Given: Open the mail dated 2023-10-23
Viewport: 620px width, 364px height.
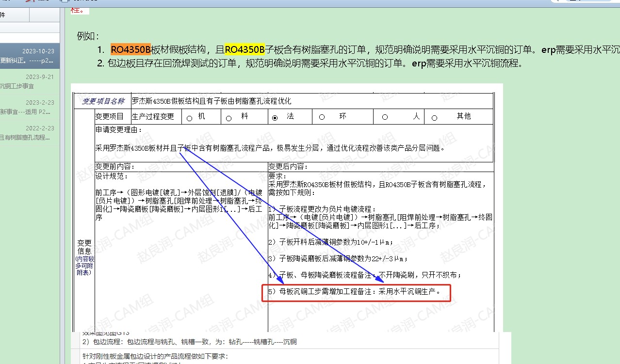Looking at the screenshot, I should click(30, 56).
